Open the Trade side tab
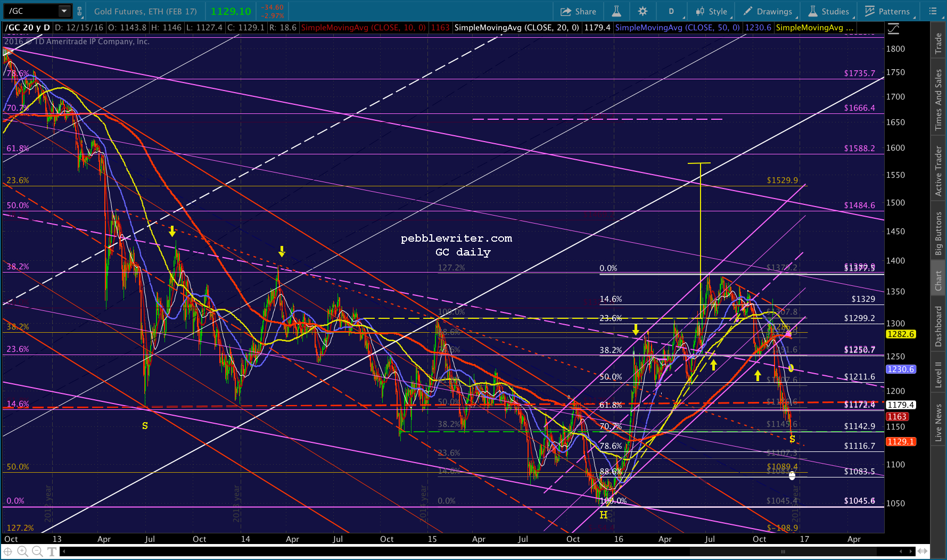Viewport: 947px width, 560px height. [x=938, y=44]
